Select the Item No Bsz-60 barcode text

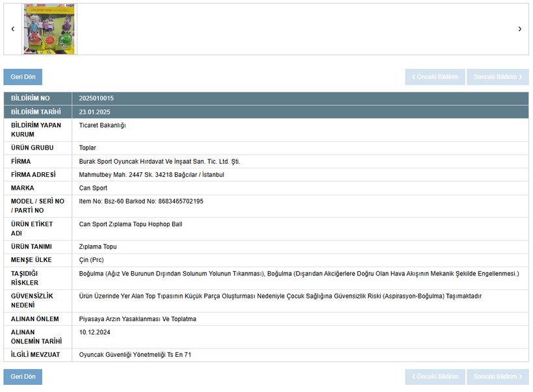tap(141, 202)
